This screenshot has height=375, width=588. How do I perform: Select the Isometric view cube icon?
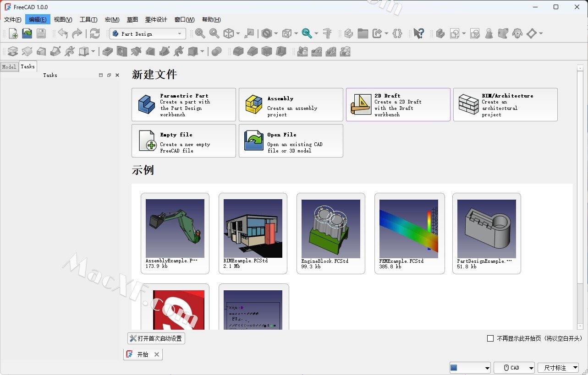point(228,33)
